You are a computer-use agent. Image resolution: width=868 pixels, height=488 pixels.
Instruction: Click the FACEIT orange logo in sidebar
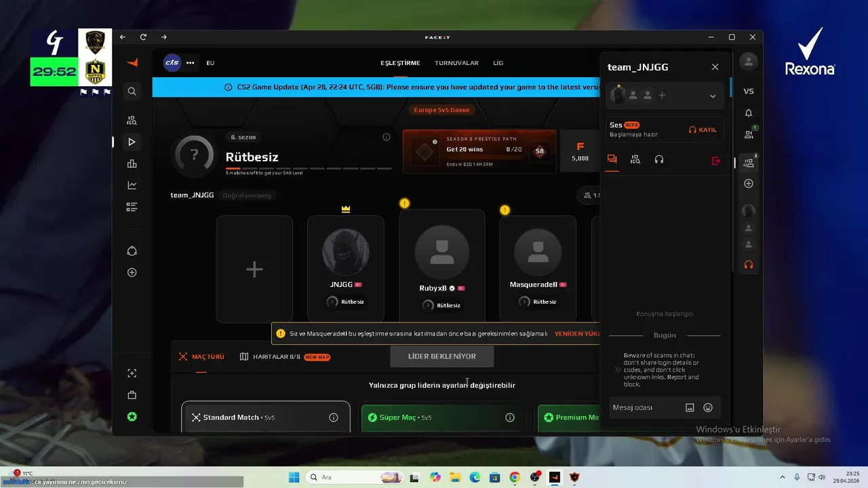132,62
